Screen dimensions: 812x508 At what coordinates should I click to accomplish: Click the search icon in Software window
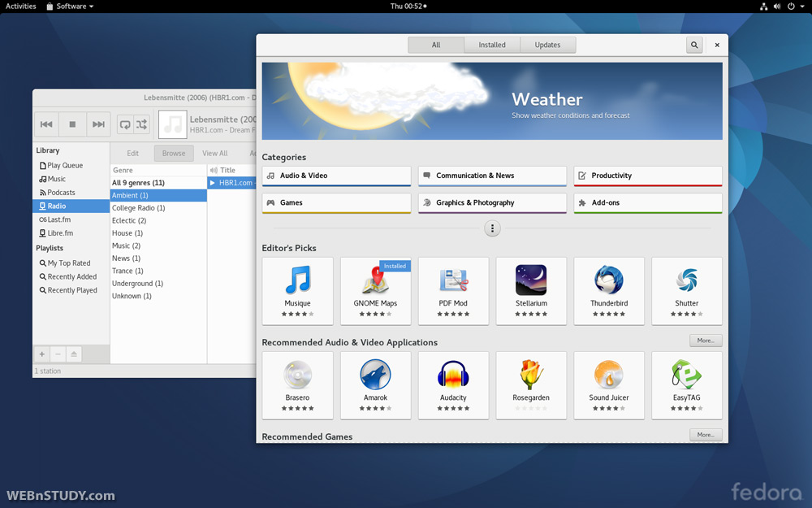pos(694,45)
